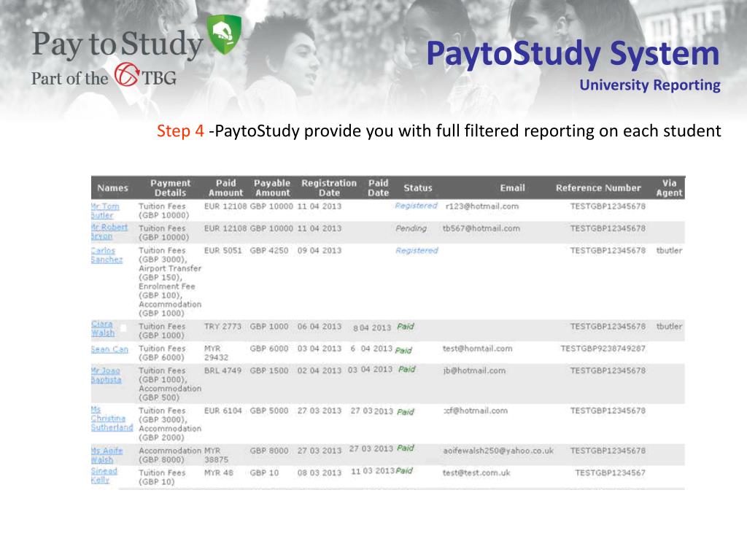Click tbutler agent in Ciara Walsh row
This screenshot has height=560, width=747.
[x=670, y=327]
